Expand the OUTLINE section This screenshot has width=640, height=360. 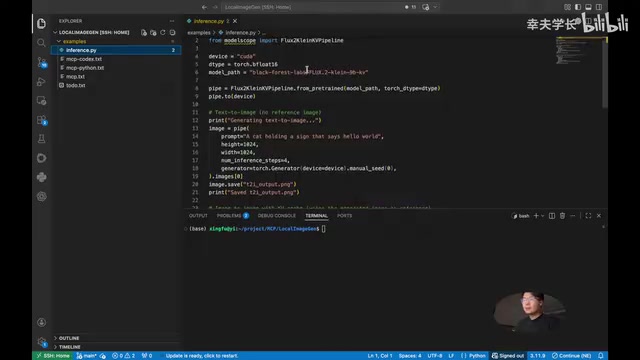(69, 338)
